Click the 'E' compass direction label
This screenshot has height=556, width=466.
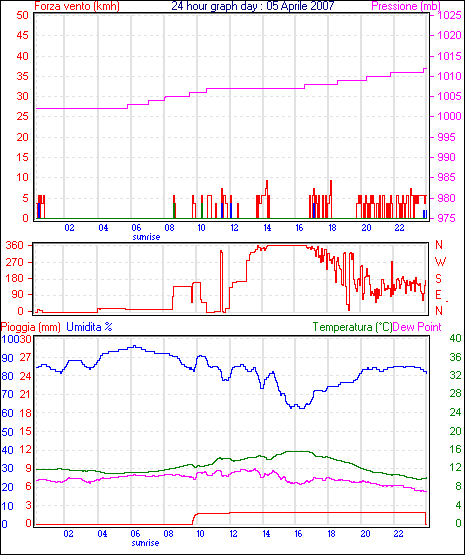coord(438,295)
